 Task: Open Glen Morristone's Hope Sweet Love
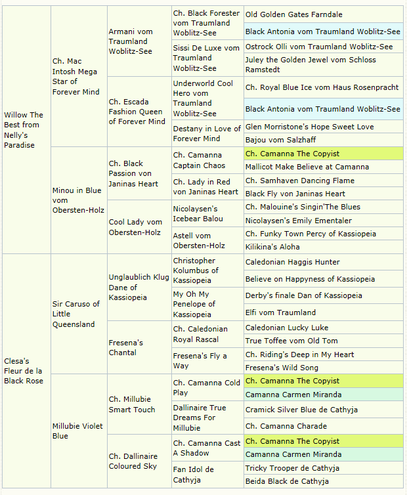click(310, 127)
